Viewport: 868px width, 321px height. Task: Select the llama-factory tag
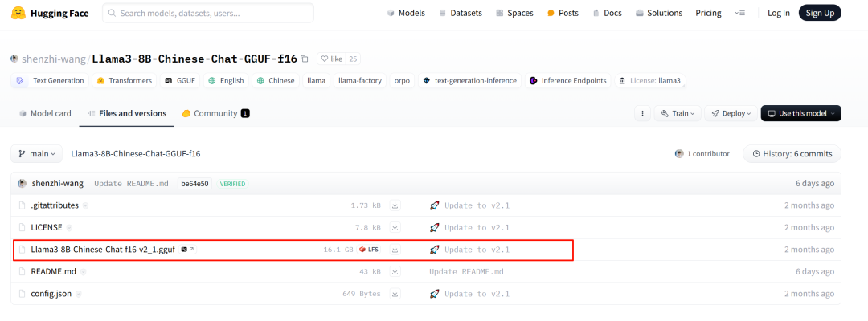tap(360, 81)
